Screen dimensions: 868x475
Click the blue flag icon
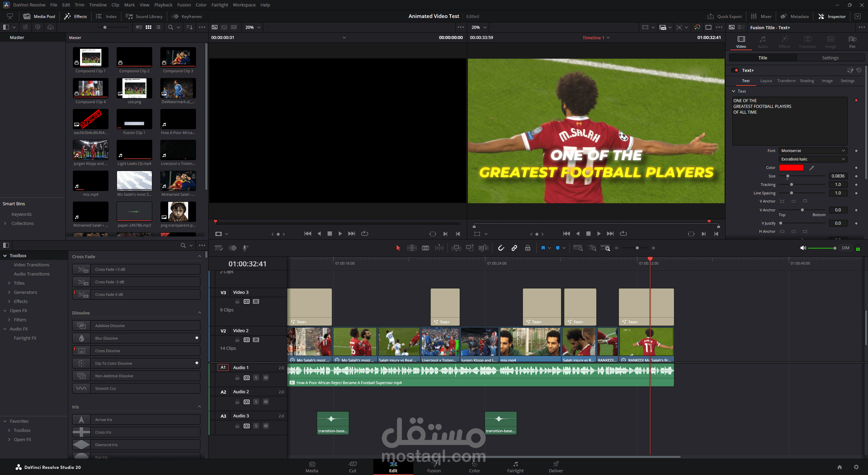point(543,248)
